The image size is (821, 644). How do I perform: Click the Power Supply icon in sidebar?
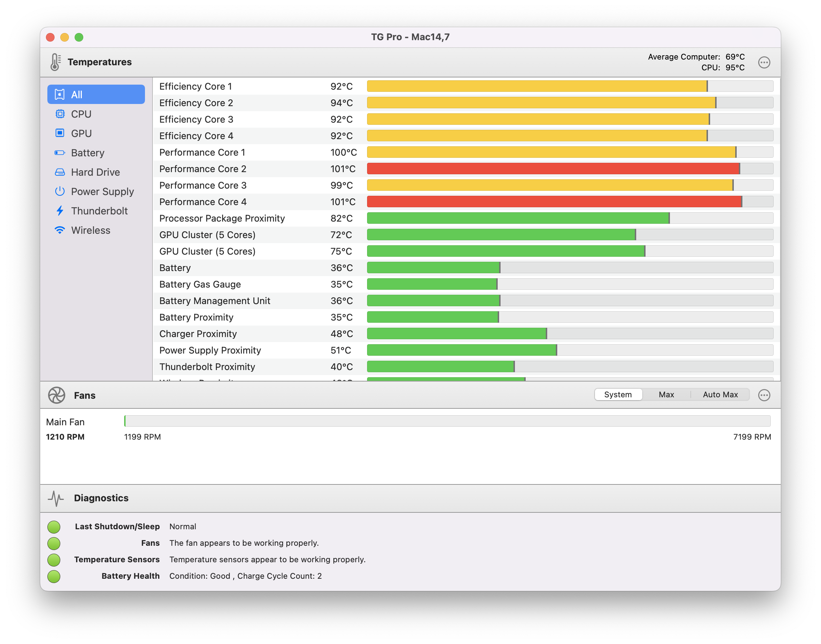(60, 191)
